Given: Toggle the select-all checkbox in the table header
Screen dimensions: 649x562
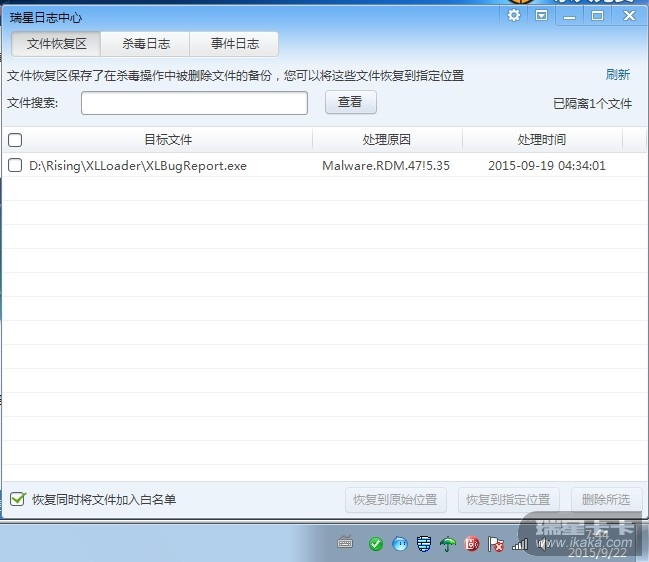Looking at the screenshot, I should 15,140.
